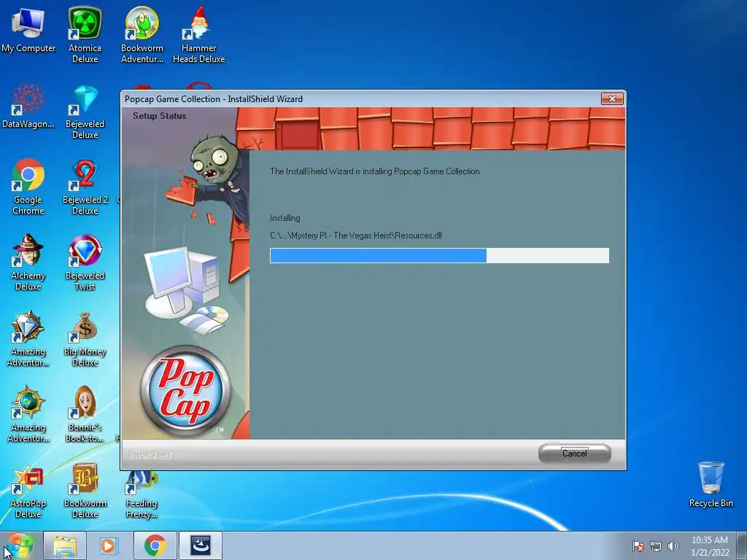Viewport: 747px width, 560px height.
Task: Select the Feeding Frenzy shortcut
Action: [x=142, y=495]
